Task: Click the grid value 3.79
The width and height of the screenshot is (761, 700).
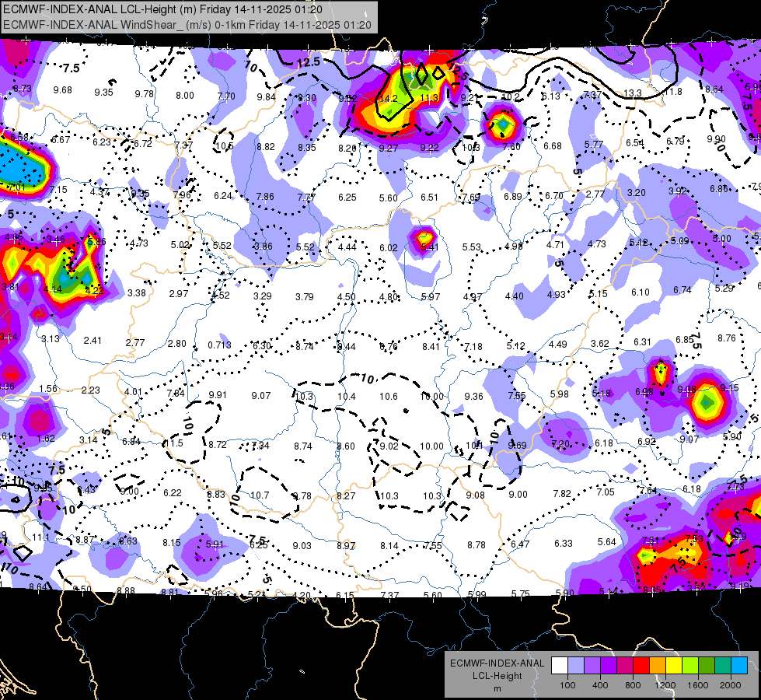Action: pos(304,297)
